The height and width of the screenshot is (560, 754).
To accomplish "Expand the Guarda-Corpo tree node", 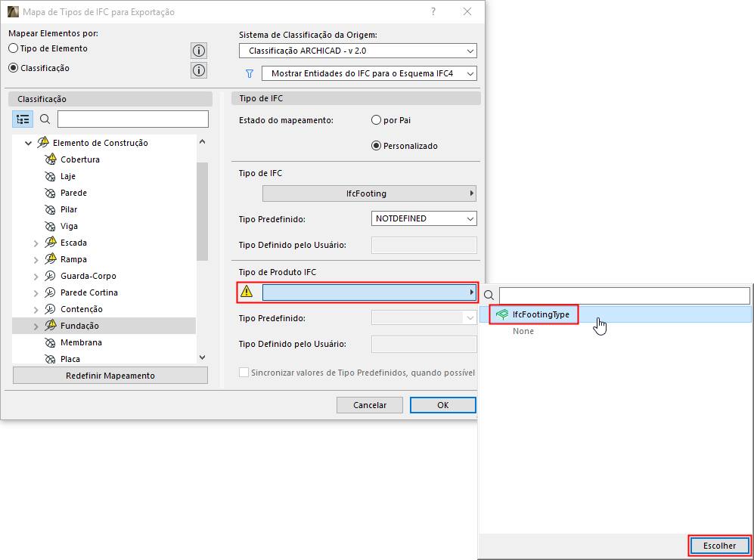I will point(36,277).
